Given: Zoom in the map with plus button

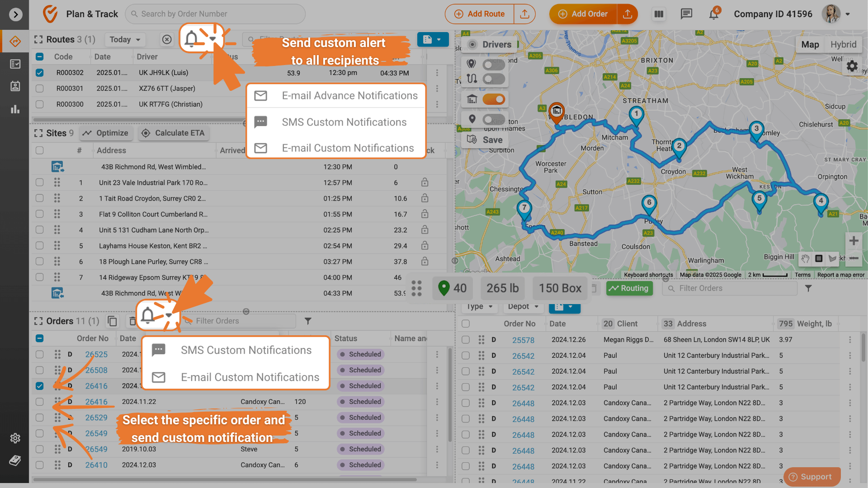Looking at the screenshot, I should 854,241.
